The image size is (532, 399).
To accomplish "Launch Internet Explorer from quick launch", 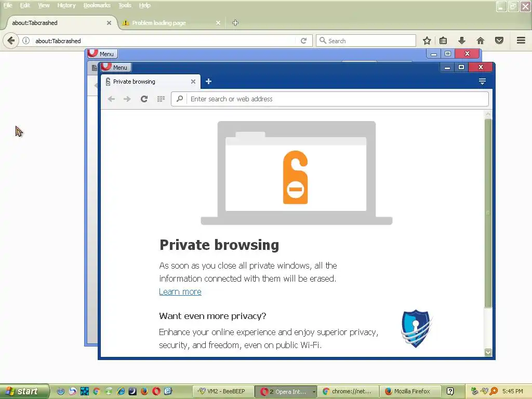I will click(121, 391).
